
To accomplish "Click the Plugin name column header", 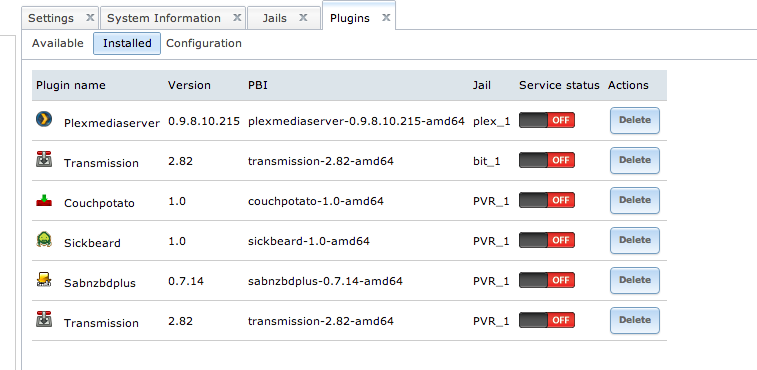I will [x=70, y=85].
